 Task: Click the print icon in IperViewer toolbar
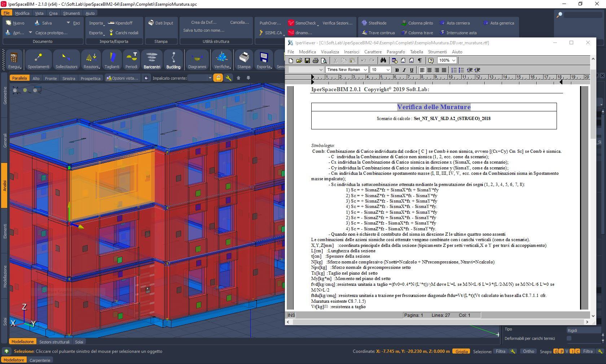pyautogui.click(x=316, y=61)
